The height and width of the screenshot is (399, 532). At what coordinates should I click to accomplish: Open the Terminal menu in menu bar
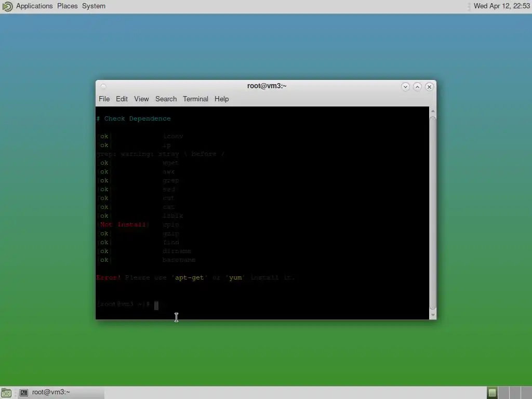coord(195,99)
